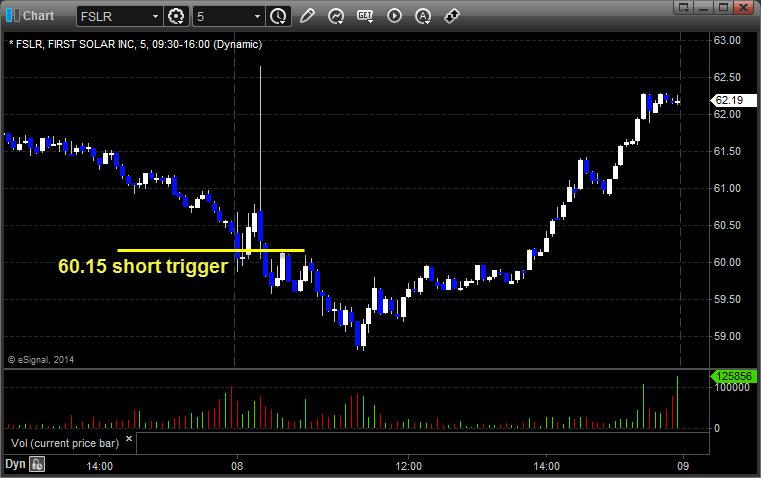Viewport: 761px width, 478px height.
Task: Open the studies chart icon menu
Action: (335, 16)
